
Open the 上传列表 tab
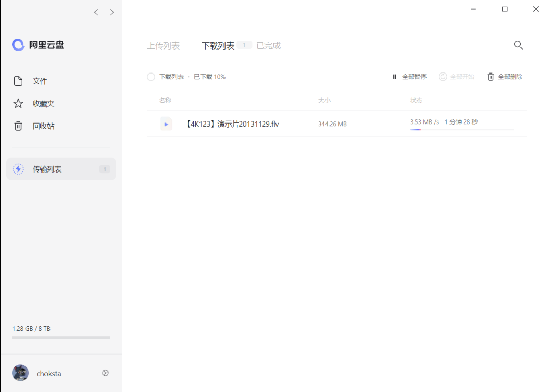click(163, 45)
